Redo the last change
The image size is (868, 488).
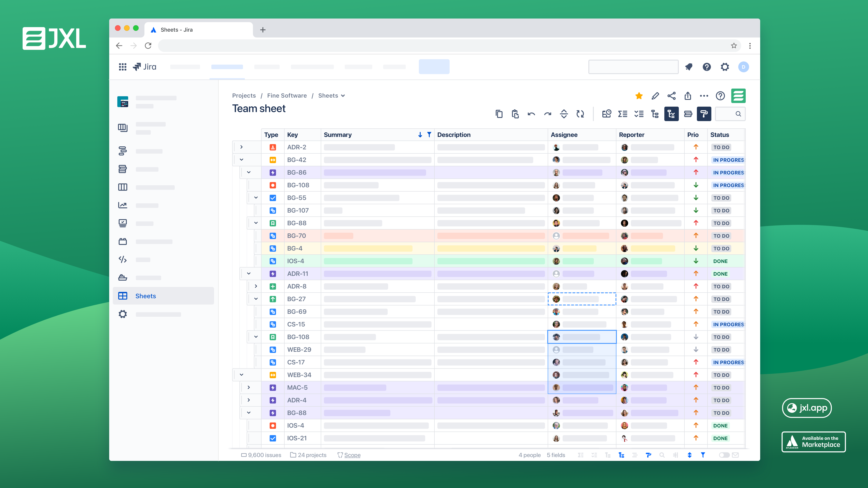[x=547, y=114]
